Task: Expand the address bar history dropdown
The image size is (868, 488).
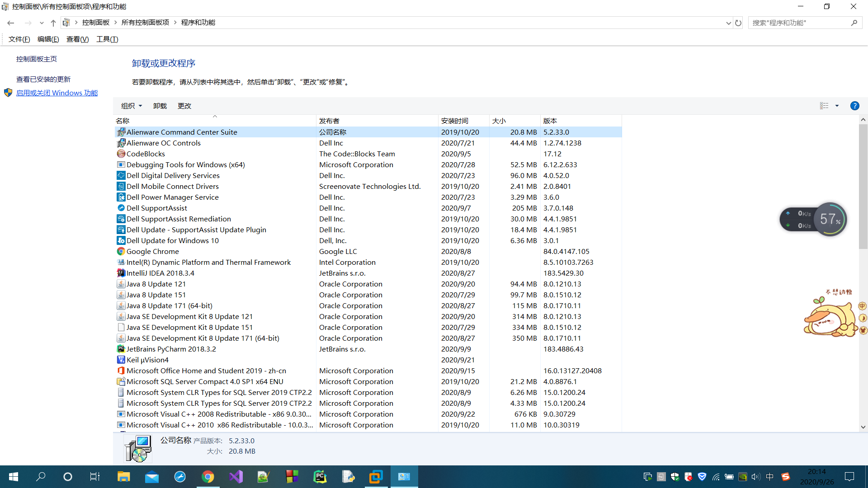Action: click(x=728, y=23)
